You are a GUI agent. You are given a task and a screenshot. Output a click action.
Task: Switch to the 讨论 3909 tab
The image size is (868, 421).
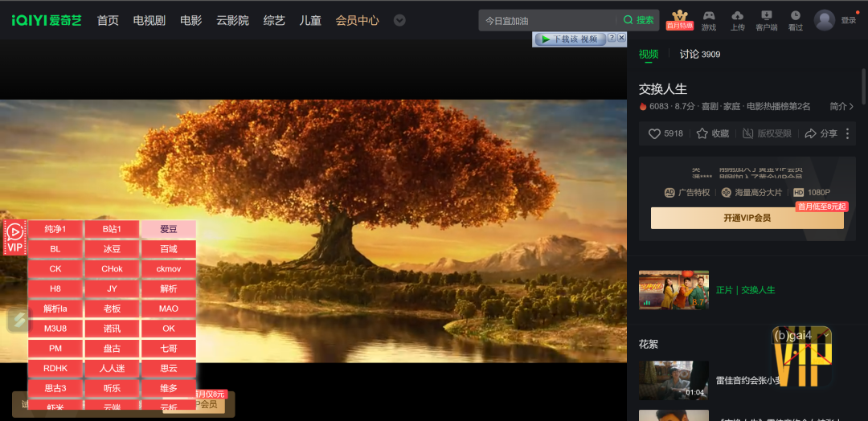(700, 54)
